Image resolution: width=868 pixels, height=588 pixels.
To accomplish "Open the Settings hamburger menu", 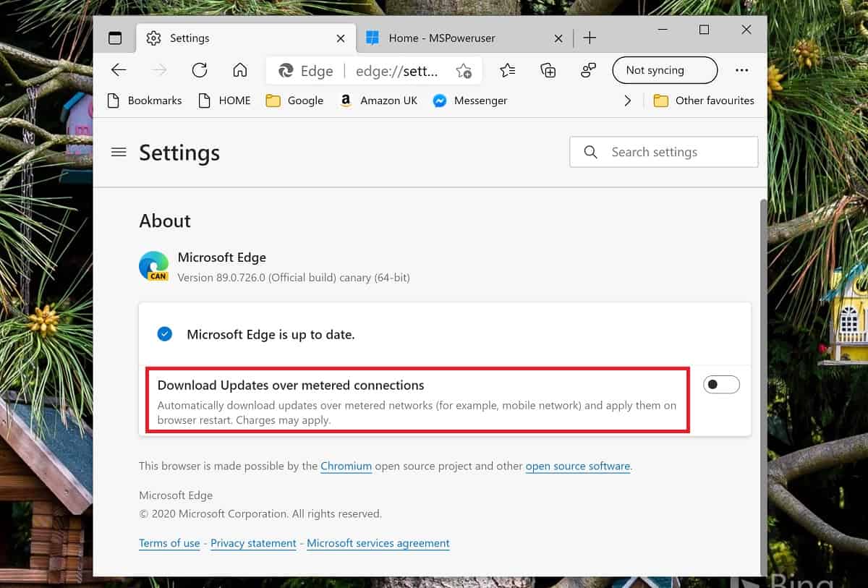I will 119,153.
